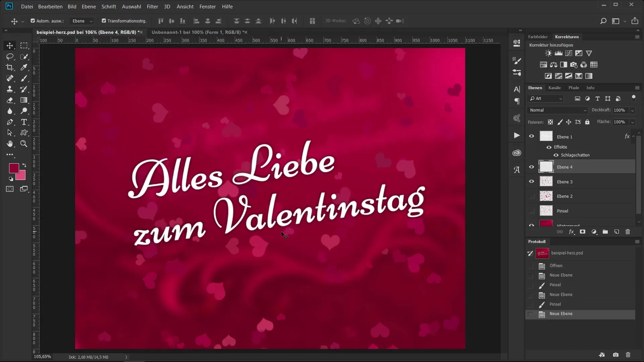Click the foreground color swatch
Image resolution: width=644 pixels, height=362 pixels.
coord(14,168)
